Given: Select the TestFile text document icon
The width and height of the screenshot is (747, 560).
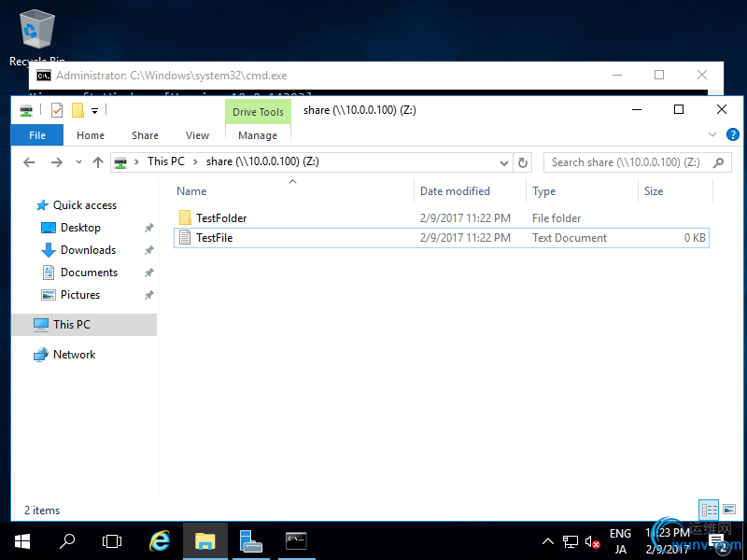Looking at the screenshot, I should tap(185, 237).
